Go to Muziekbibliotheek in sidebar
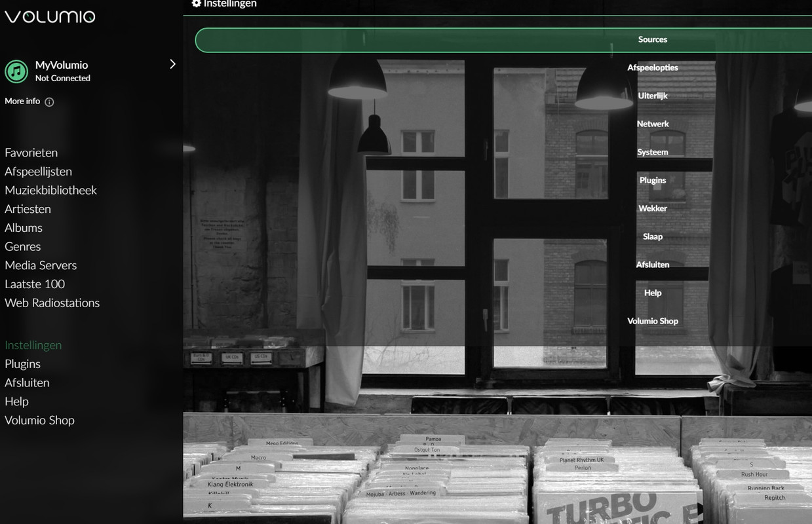This screenshot has height=524, width=812. tap(51, 190)
